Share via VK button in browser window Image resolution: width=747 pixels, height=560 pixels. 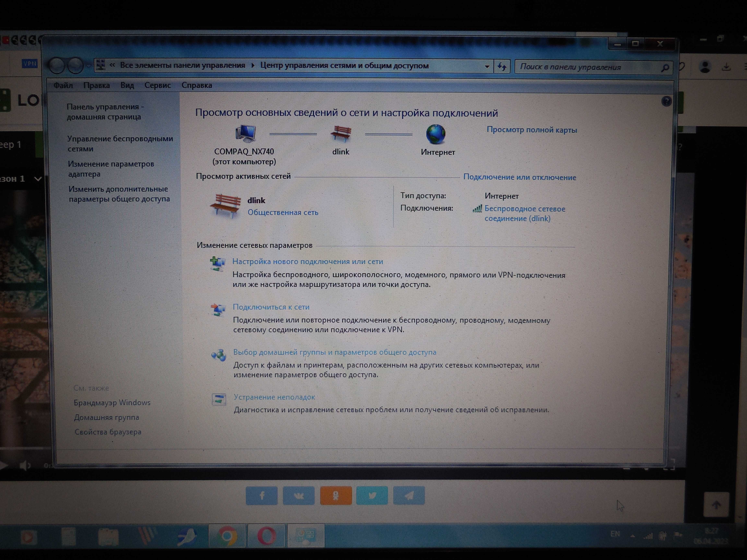tap(299, 496)
